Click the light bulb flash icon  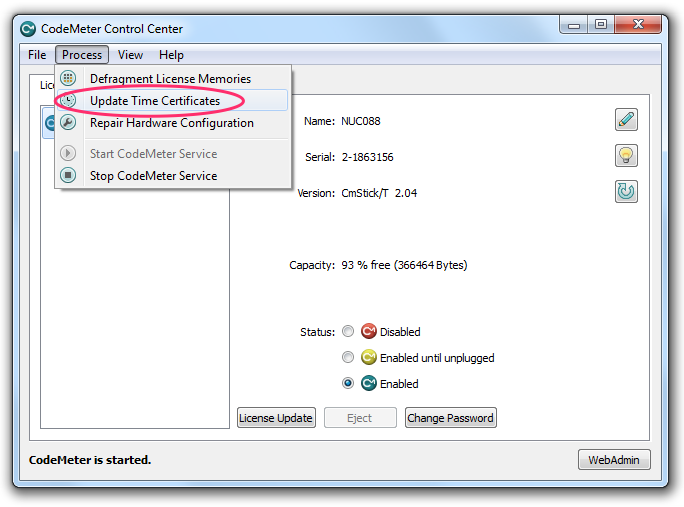point(626,156)
